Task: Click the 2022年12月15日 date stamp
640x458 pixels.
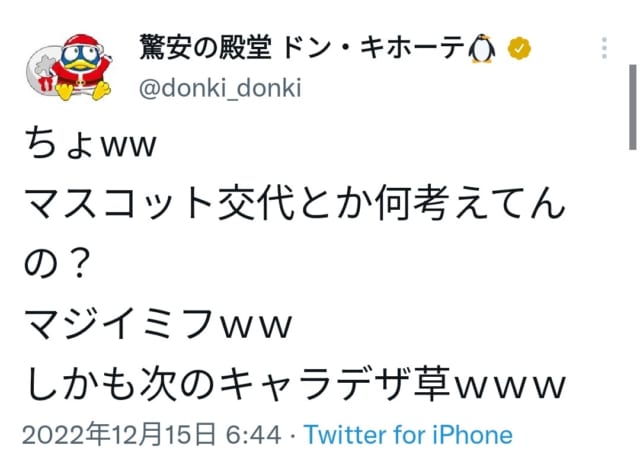Action: click(119, 434)
